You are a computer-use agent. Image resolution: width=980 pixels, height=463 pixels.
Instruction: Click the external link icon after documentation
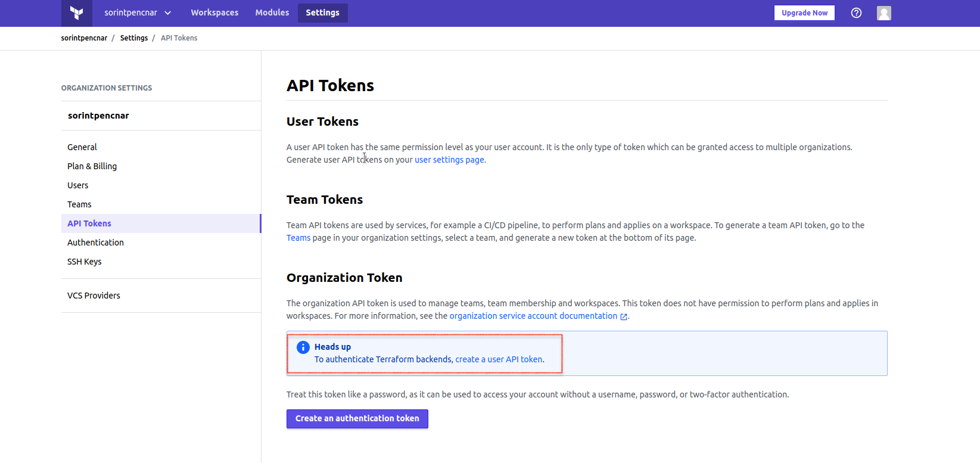(624, 316)
